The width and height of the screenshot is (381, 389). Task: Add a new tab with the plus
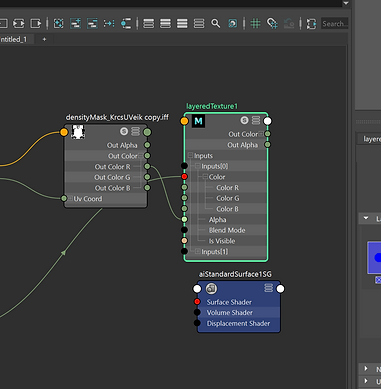(x=44, y=39)
